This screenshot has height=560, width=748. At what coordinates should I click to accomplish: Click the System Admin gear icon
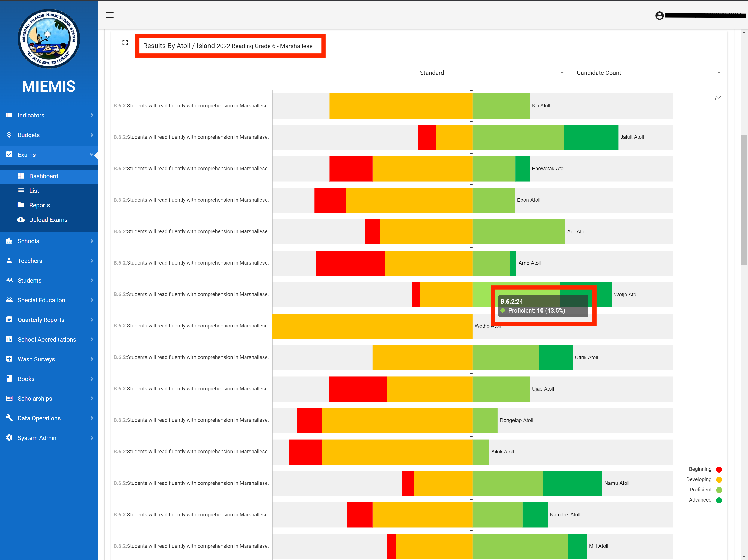(9, 438)
